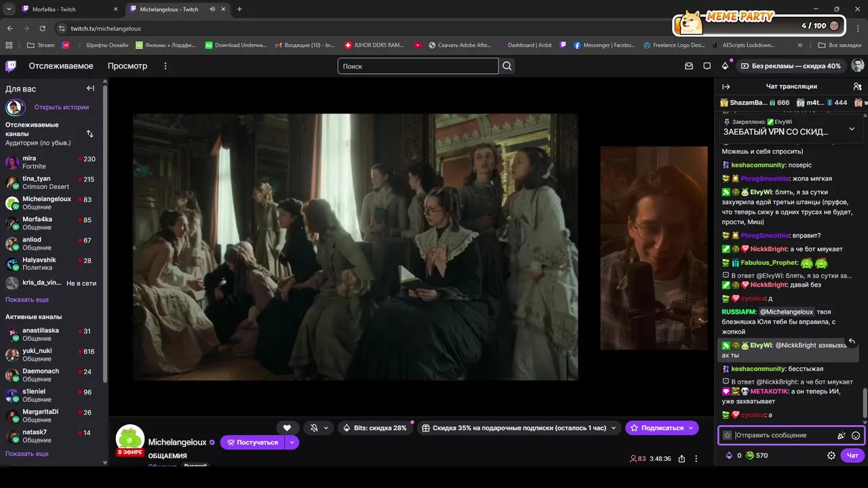Screen dimensions: 868x488
Task: Click the Michelangeloux channel avatar
Action: (130, 439)
